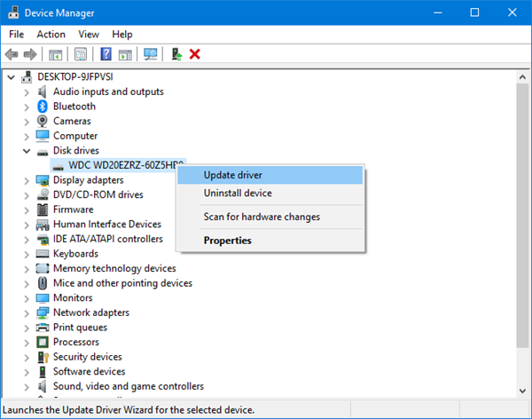532x419 pixels.
Task: Expand the Processors chevron
Action: click(x=27, y=343)
